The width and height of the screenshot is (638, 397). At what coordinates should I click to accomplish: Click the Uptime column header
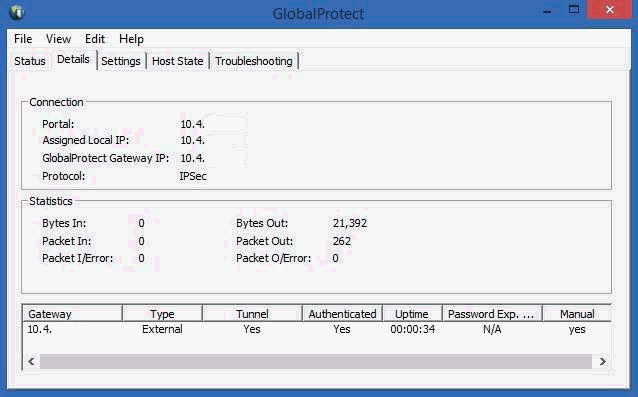[x=412, y=314]
